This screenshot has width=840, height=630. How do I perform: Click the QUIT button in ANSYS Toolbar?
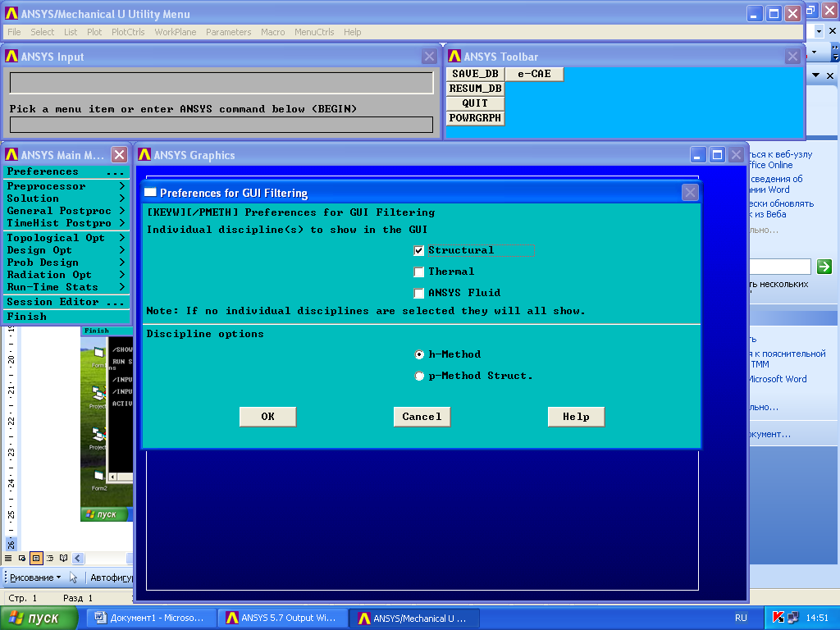click(x=475, y=103)
